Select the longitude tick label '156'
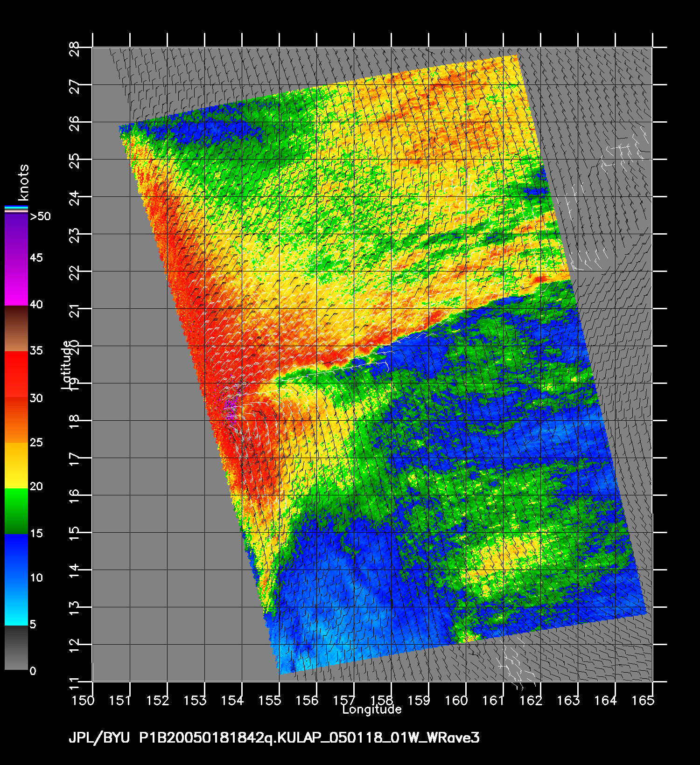The height and width of the screenshot is (765, 700). pos(307,700)
